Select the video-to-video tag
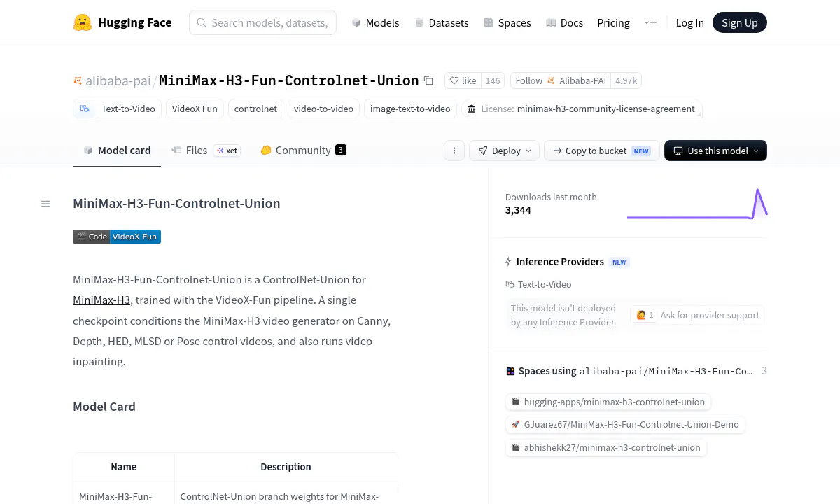 [x=323, y=108]
